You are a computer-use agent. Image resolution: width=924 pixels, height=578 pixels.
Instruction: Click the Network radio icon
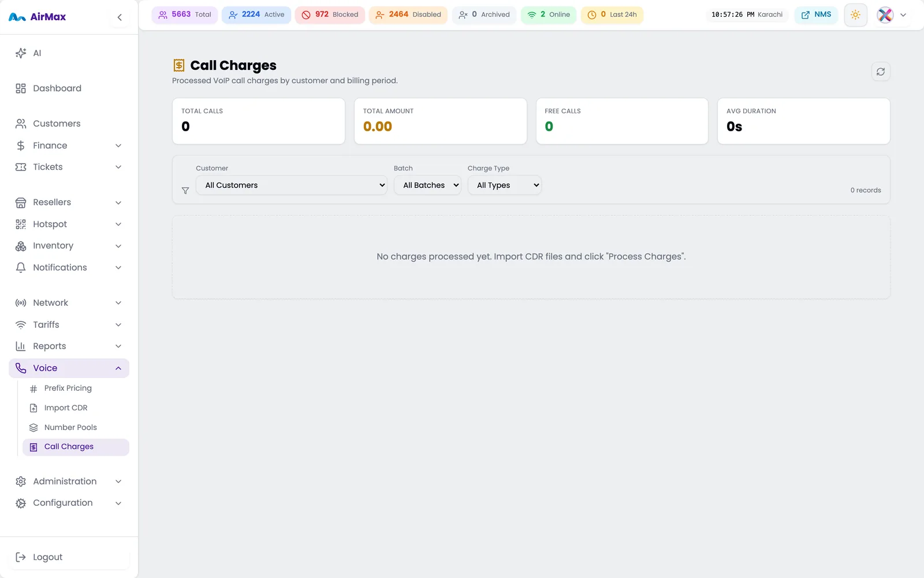[x=21, y=303]
